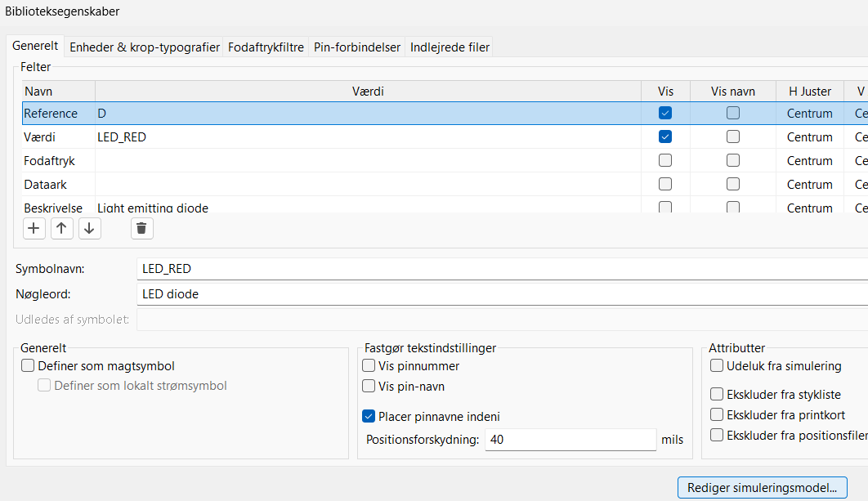Image resolution: width=868 pixels, height=501 pixels.
Task: Select the Dataark row name cell
Action: (59, 185)
